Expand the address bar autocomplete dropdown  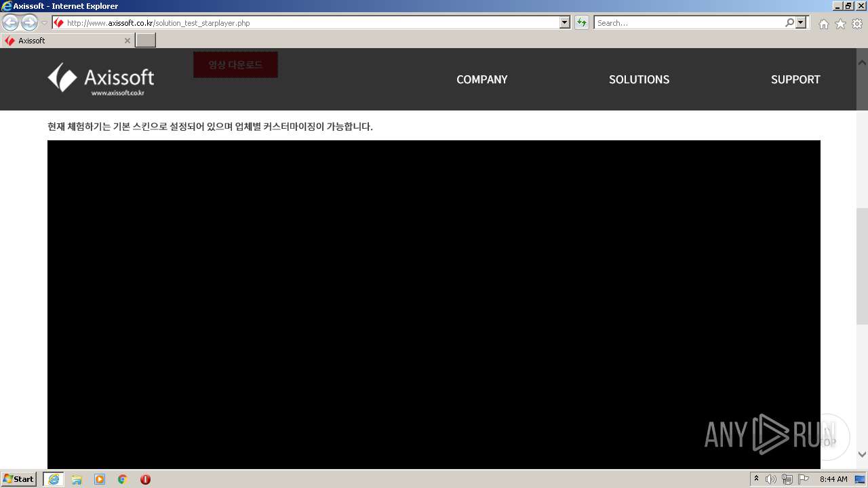click(565, 23)
